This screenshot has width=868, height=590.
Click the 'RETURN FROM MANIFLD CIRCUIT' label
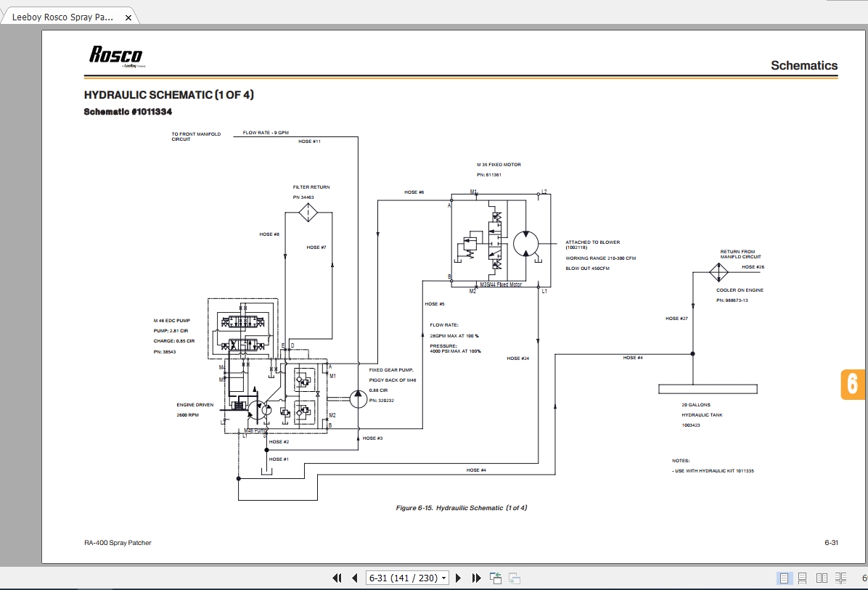click(x=741, y=254)
